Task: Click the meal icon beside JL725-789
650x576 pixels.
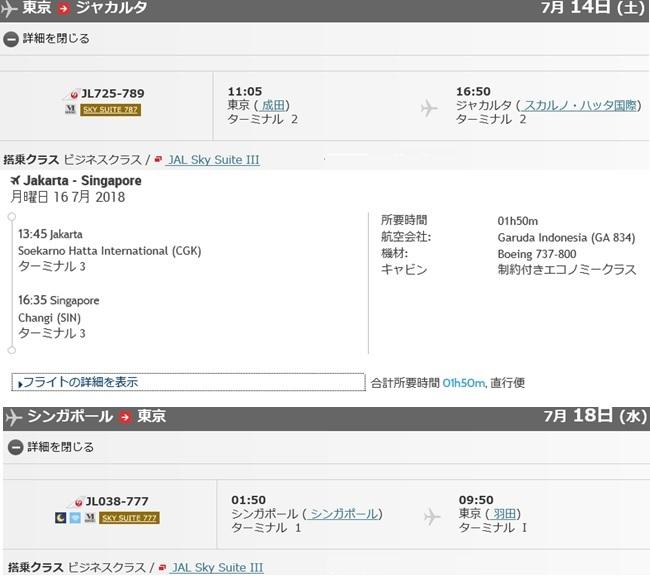Action: [70, 109]
